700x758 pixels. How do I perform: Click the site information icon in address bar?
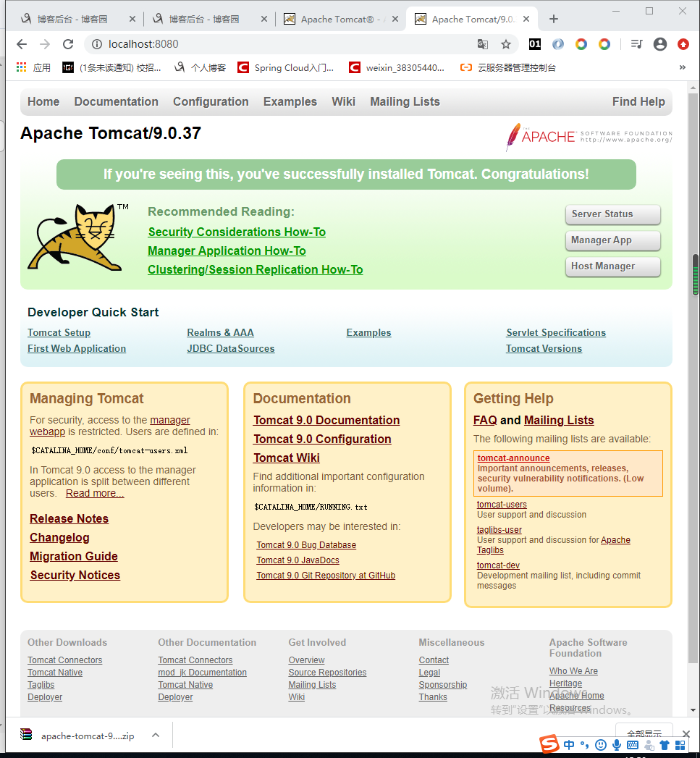point(97,44)
